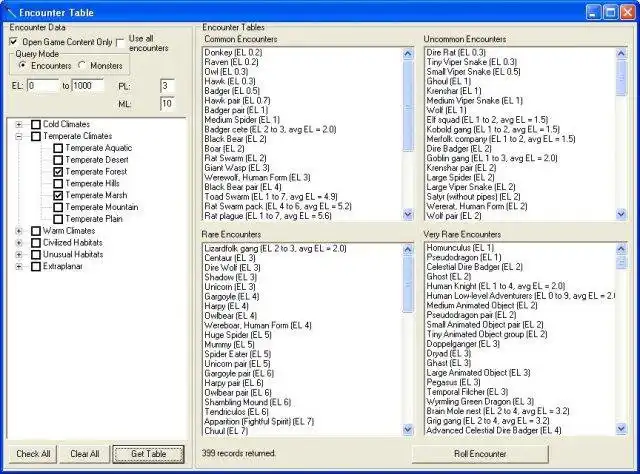640x474 pixels.
Task: Minimize the Encounter Table window
Action: point(594,12)
